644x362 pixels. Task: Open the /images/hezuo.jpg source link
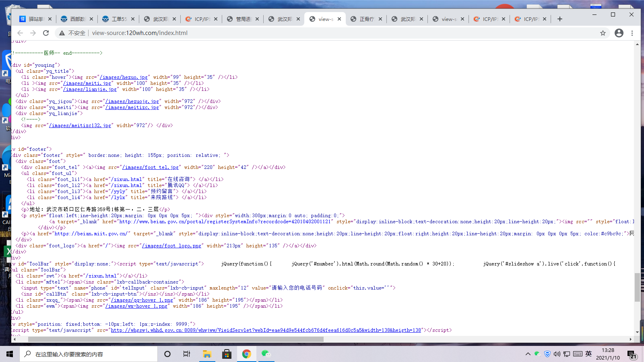[x=124, y=77]
